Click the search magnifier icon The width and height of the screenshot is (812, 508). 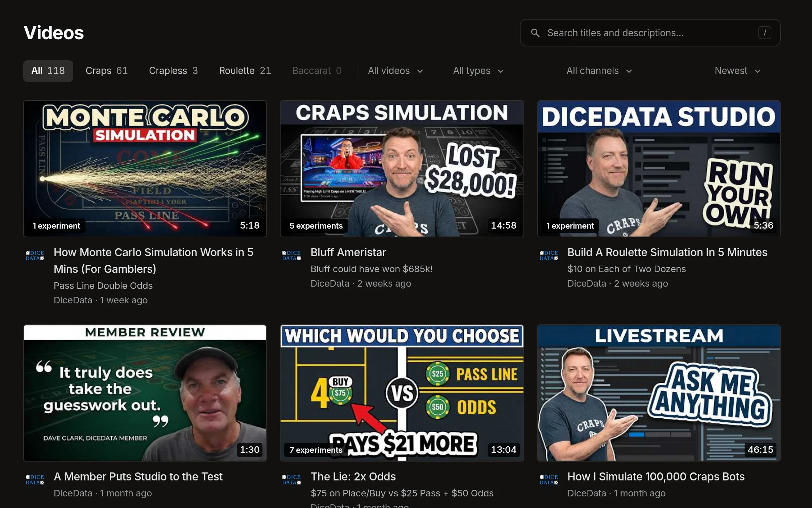(535, 33)
